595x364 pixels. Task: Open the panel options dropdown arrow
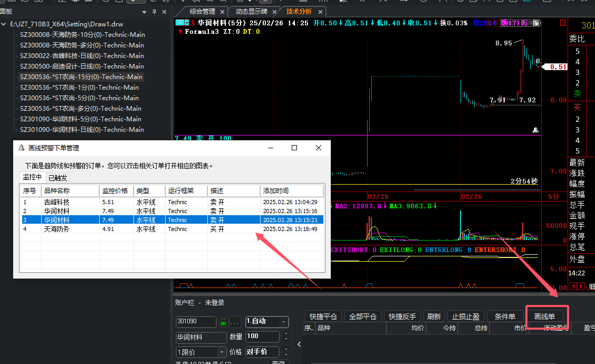point(144,12)
